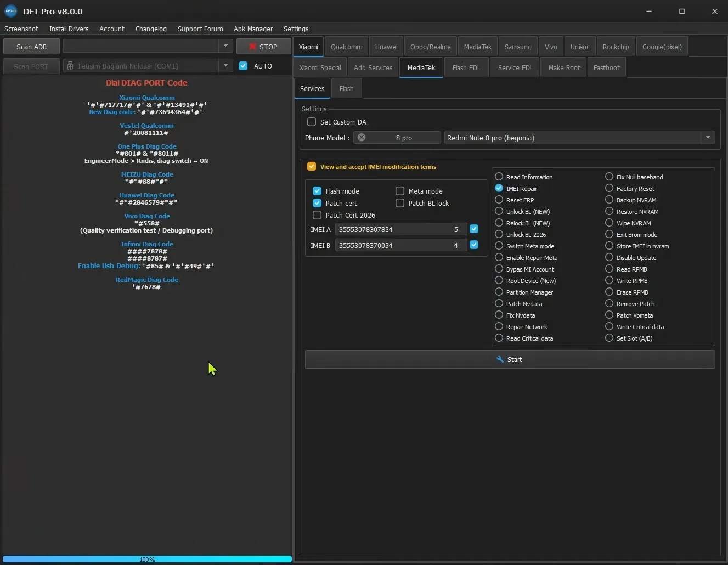Screen dimensions: 728x565
Task: Select the Partition Manager radio option
Action: [x=499, y=292]
